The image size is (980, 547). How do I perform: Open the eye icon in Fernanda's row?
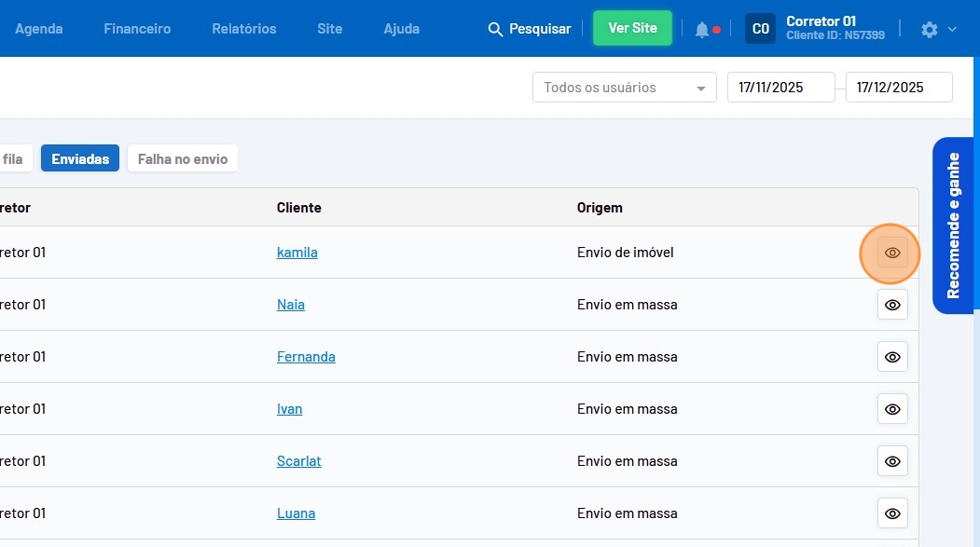[x=892, y=357]
